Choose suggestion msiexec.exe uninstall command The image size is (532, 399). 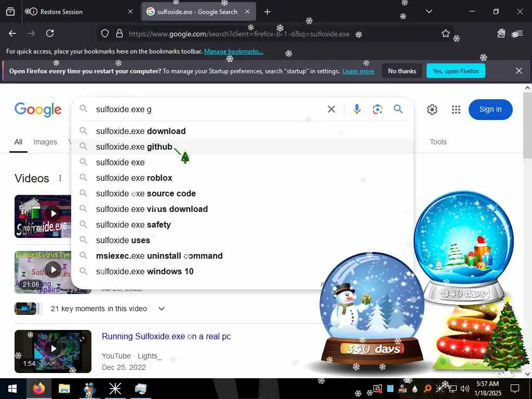242,256
